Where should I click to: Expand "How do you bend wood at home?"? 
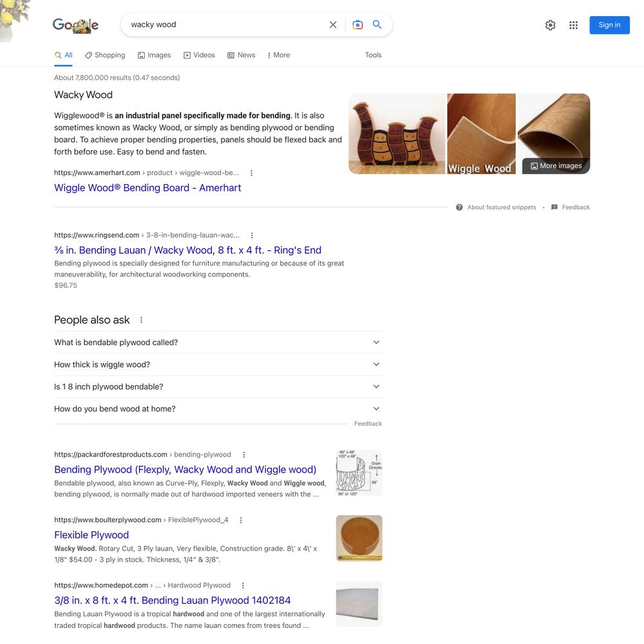coord(218,409)
